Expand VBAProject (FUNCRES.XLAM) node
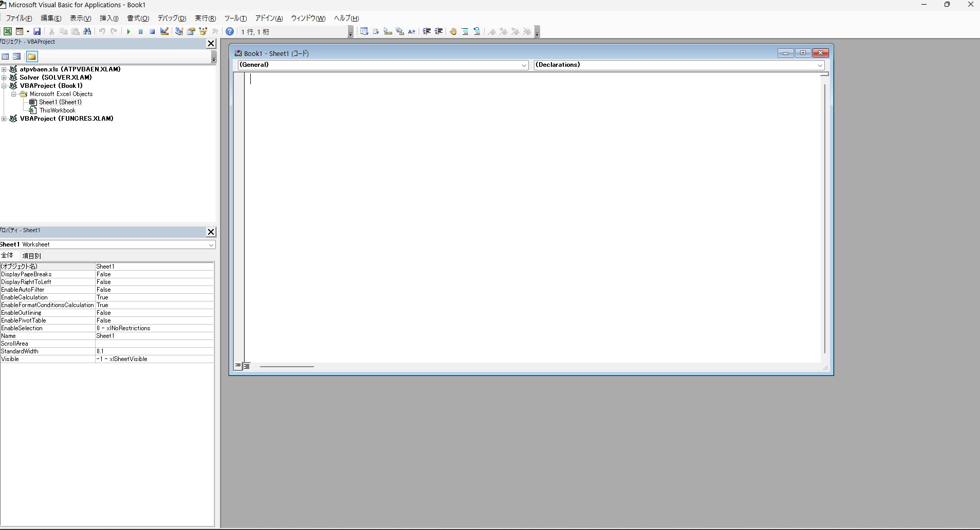Screen dimensions: 980x530 4,119
